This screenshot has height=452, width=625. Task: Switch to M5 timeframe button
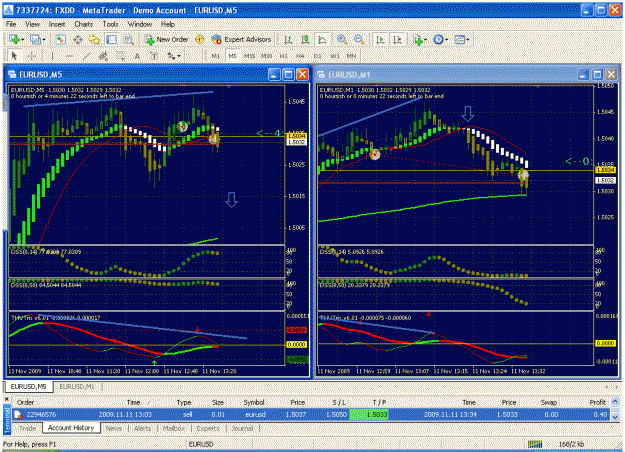(232, 56)
